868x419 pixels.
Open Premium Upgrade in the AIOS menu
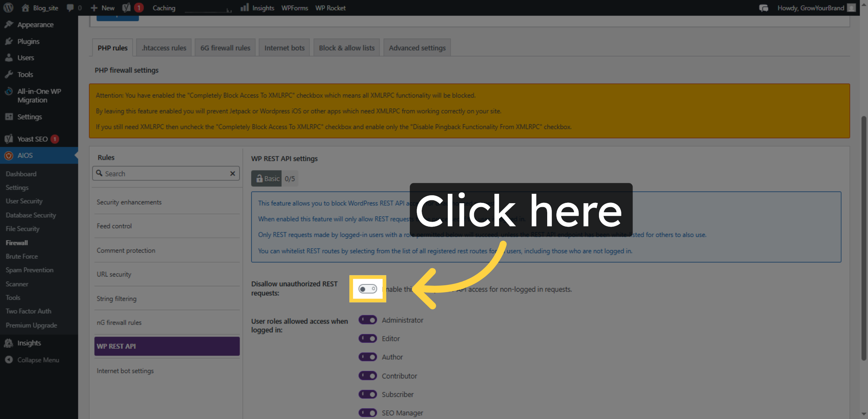click(31, 325)
